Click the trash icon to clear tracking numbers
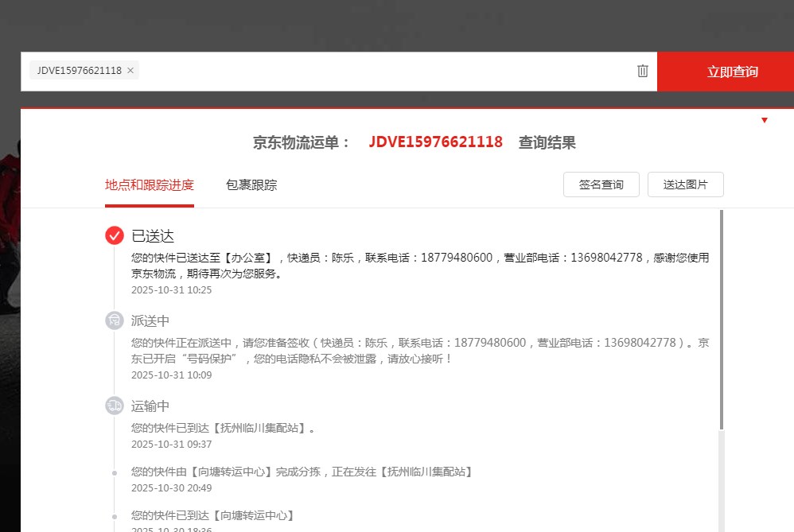This screenshot has width=794, height=532. click(643, 71)
